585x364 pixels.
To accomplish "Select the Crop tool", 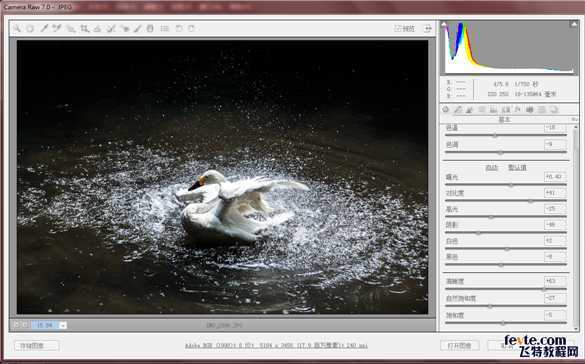I will point(85,28).
